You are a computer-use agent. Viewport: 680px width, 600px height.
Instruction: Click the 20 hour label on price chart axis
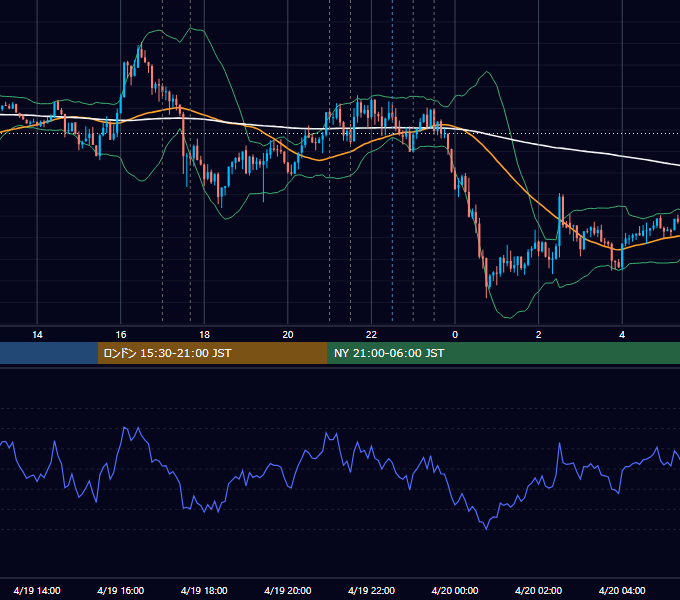click(x=288, y=335)
